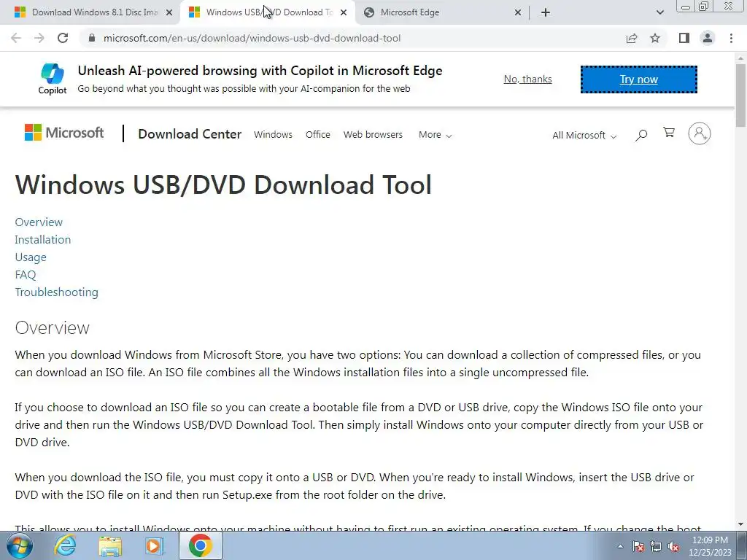Jump to Overview section link

point(39,222)
